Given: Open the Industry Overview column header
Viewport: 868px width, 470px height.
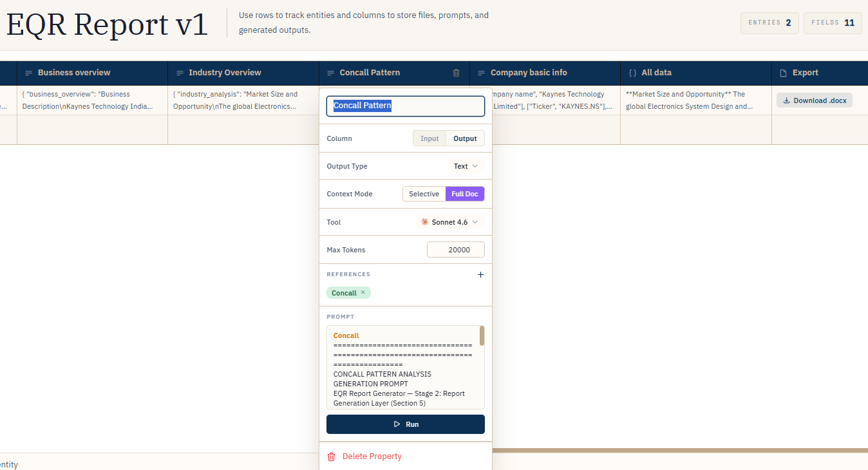Looking at the screenshot, I should [x=243, y=73].
